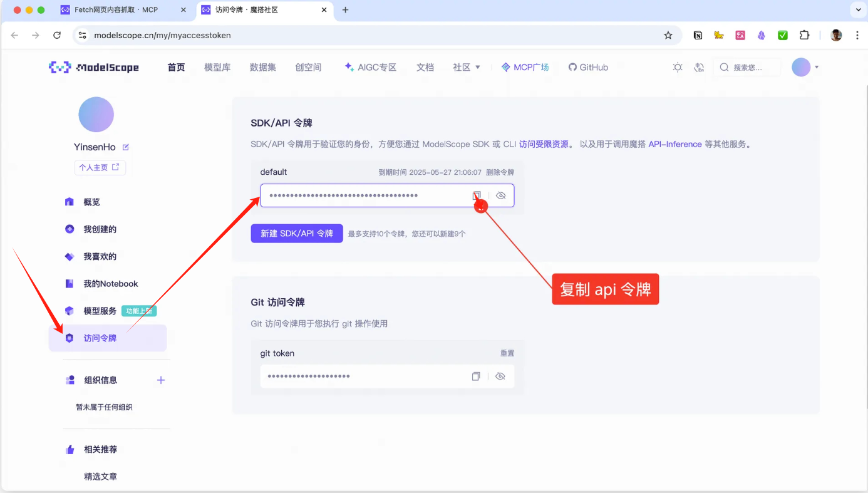This screenshot has width=868, height=493.
Task: Open 数据集 in top navigation
Action: click(x=262, y=67)
